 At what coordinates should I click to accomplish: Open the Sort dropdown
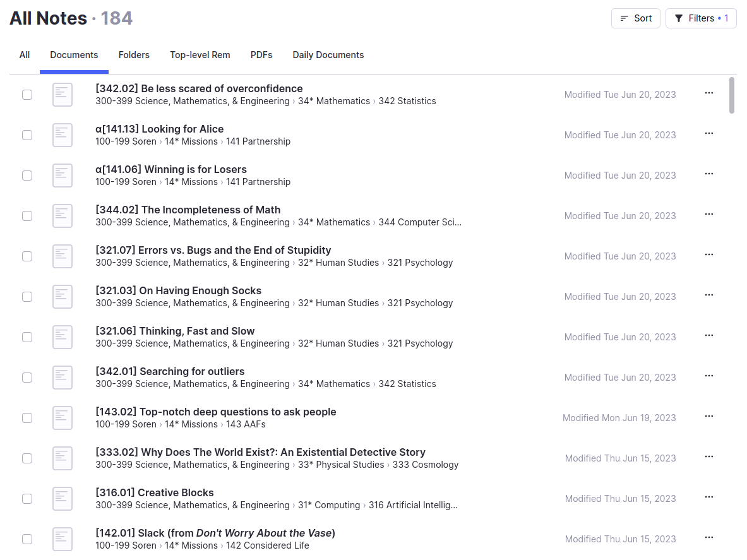pos(635,18)
